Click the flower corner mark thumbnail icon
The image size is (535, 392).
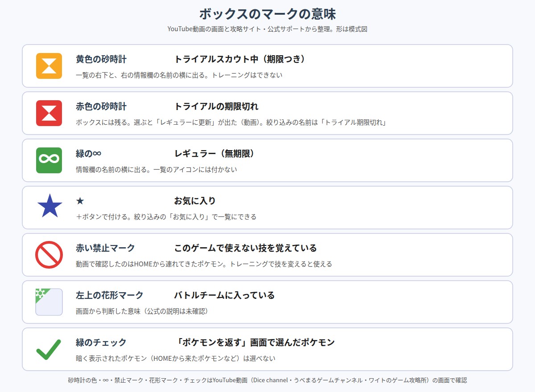coord(49,302)
